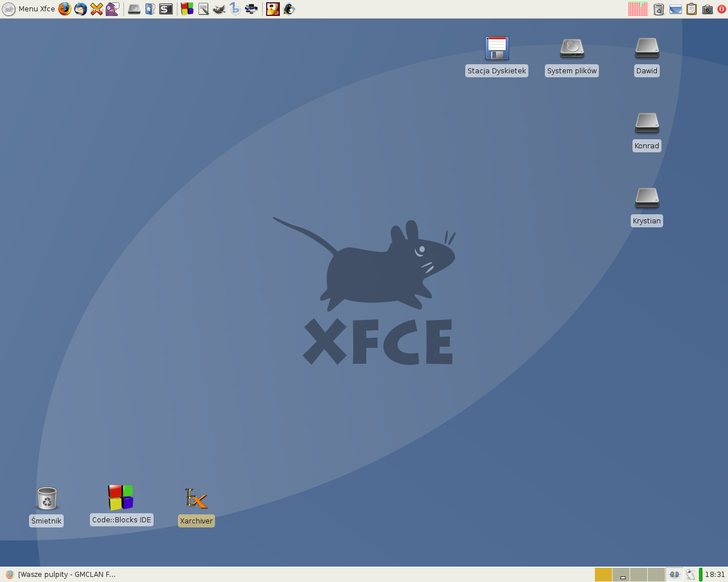
Task: Click the Code::Blocks launcher in top panel
Action: (187, 9)
